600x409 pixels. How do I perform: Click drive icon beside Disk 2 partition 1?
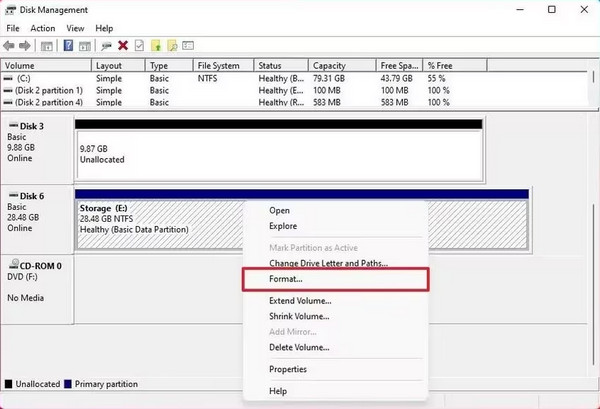pyautogui.click(x=8, y=91)
